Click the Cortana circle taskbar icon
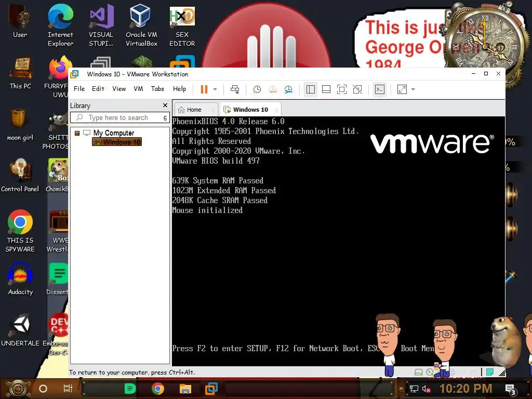The width and height of the screenshot is (532, 399). (x=43, y=389)
